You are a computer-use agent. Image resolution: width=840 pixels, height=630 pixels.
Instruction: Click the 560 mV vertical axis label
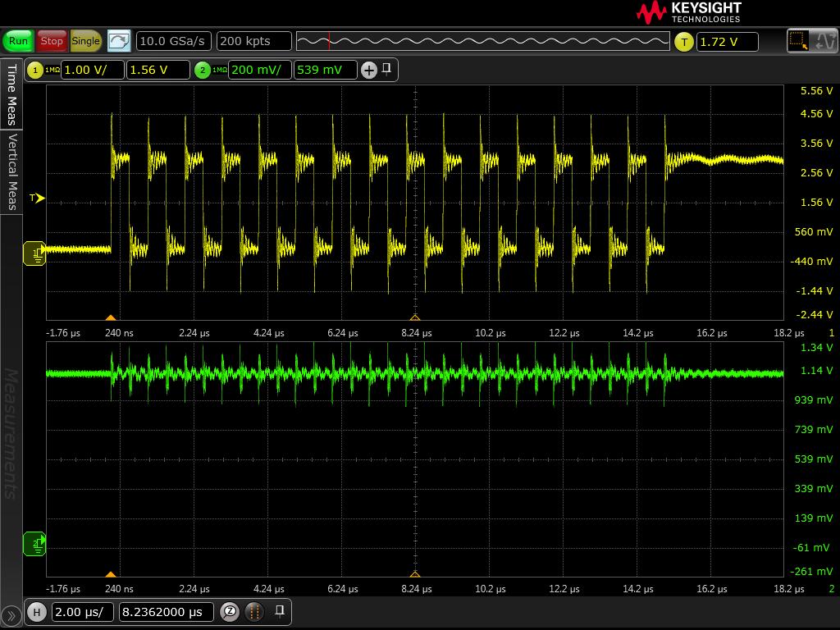pyautogui.click(x=814, y=231)
